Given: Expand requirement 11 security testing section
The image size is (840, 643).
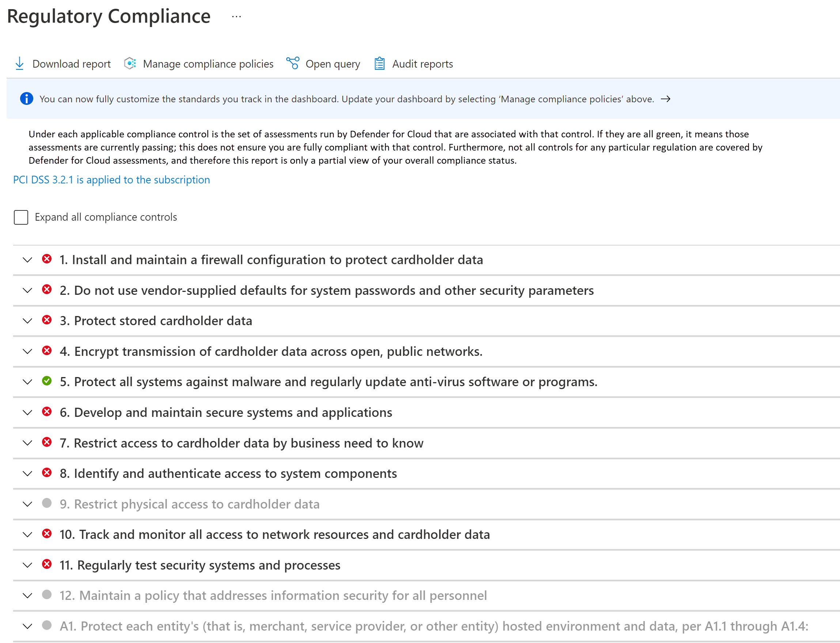Looking at the screenshot, I should point(27,565).
